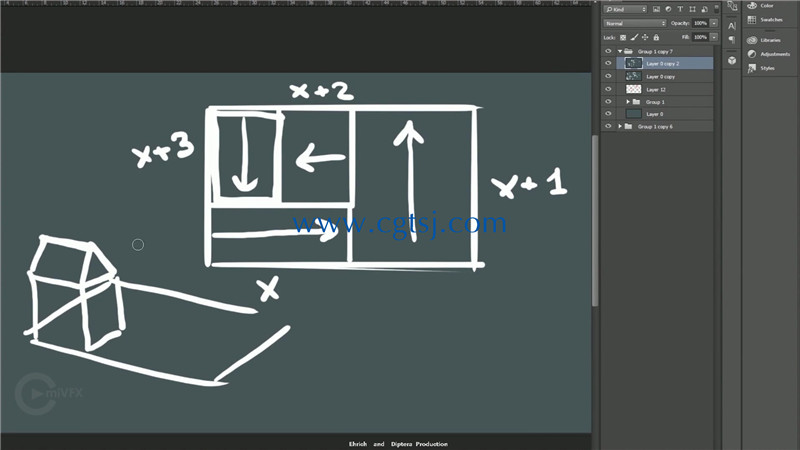This screenshot has width=800, height=450.
Task: Open the Character panel icon
Action: click(732, 26)
